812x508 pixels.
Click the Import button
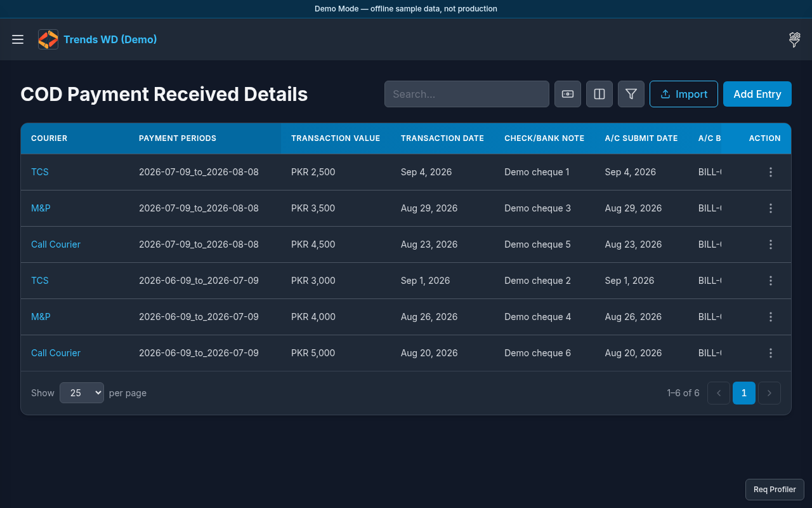684,94
